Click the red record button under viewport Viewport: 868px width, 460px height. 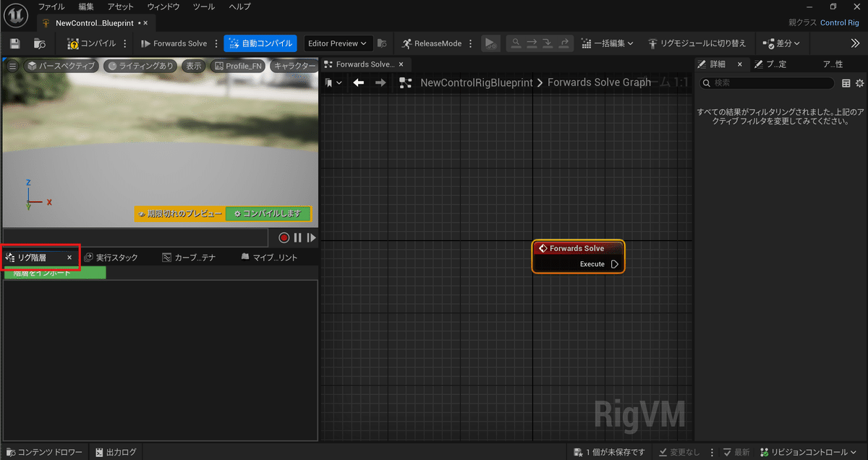(284, 237)
